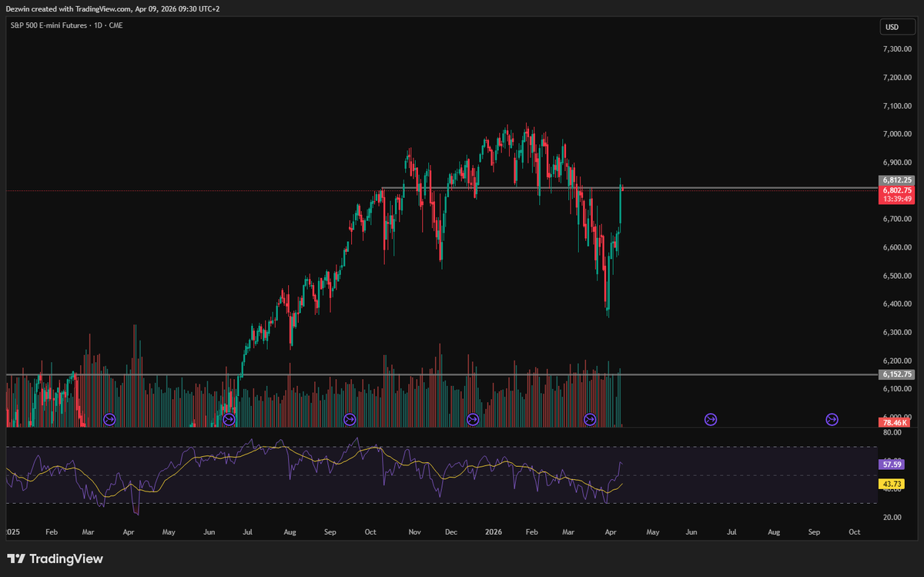The width and height of the screenshot is (924, 577).
Task: Click the 78.46 K volume label
Action: [x=895, y=422]
